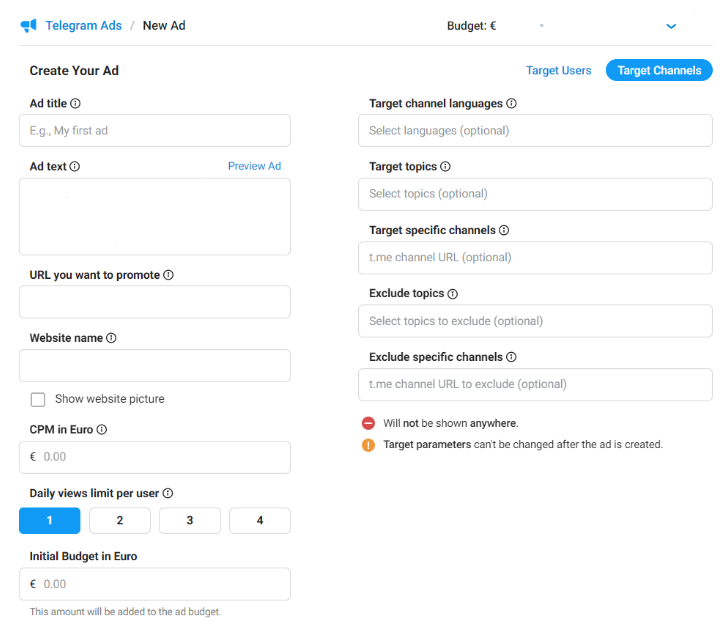Click info icon next to Exclude topics
The height and width of the screenshot is (626, 725).
452,294
